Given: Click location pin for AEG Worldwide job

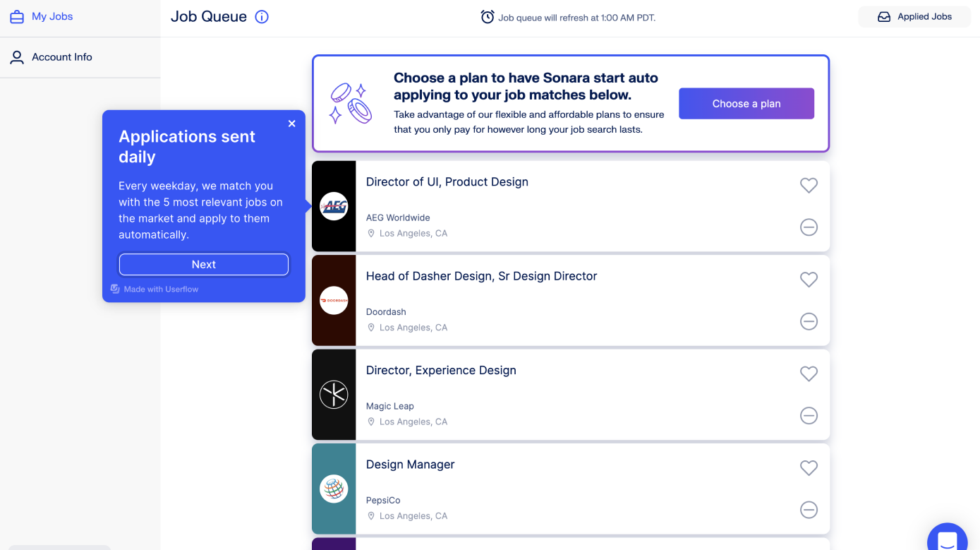Looking at the screenshot, I should point(371,234).
